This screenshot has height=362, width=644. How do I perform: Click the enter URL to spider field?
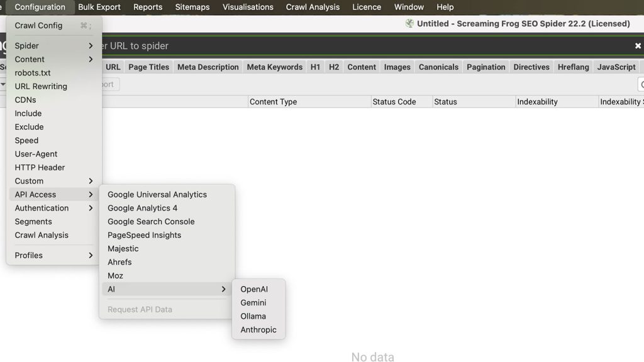365,46
